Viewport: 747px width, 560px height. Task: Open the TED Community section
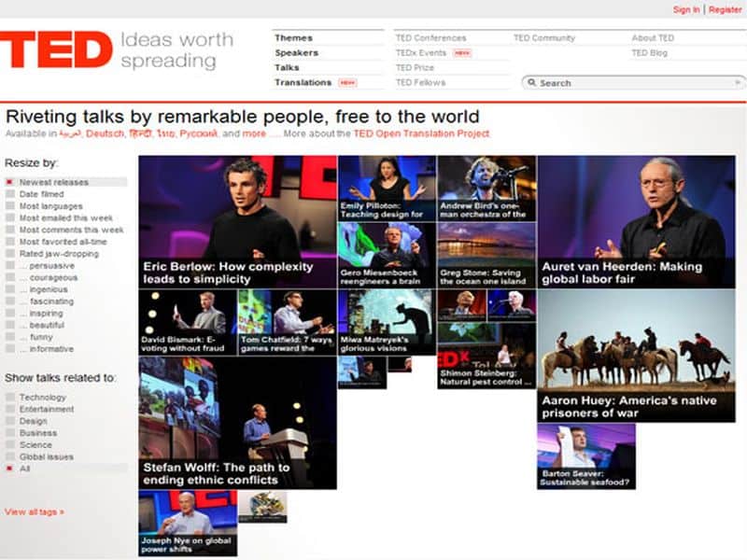coord(544,37)
